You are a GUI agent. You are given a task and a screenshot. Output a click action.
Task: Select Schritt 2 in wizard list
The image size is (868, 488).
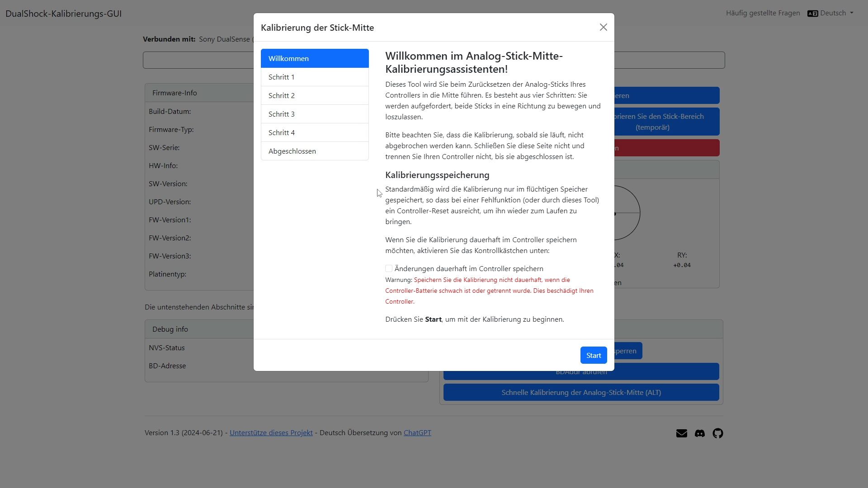315,96
